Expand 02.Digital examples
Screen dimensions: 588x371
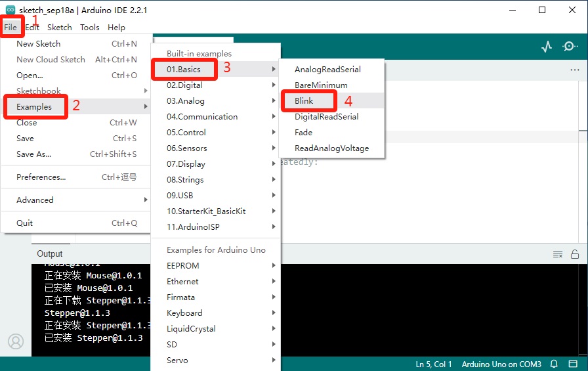point(216,85)
